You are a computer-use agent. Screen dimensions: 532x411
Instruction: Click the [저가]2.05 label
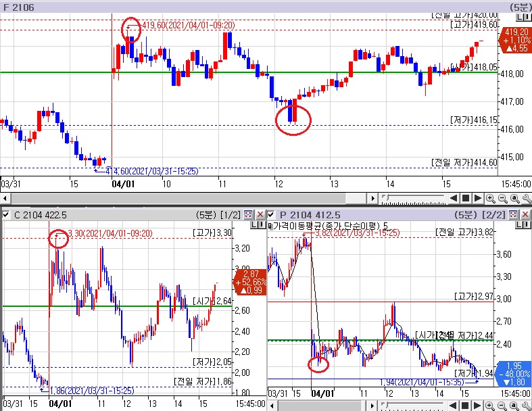(x=212, y=362)
